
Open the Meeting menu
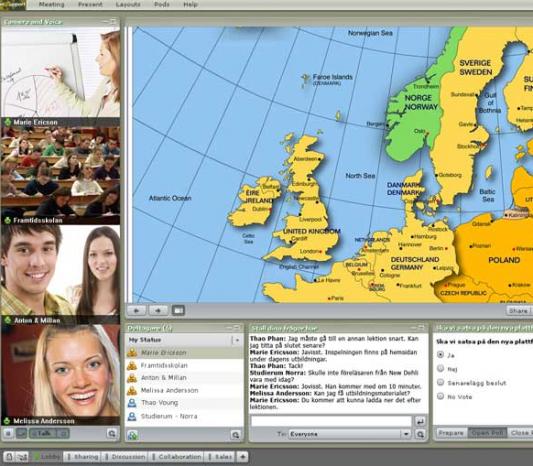(x=51, y=4)
